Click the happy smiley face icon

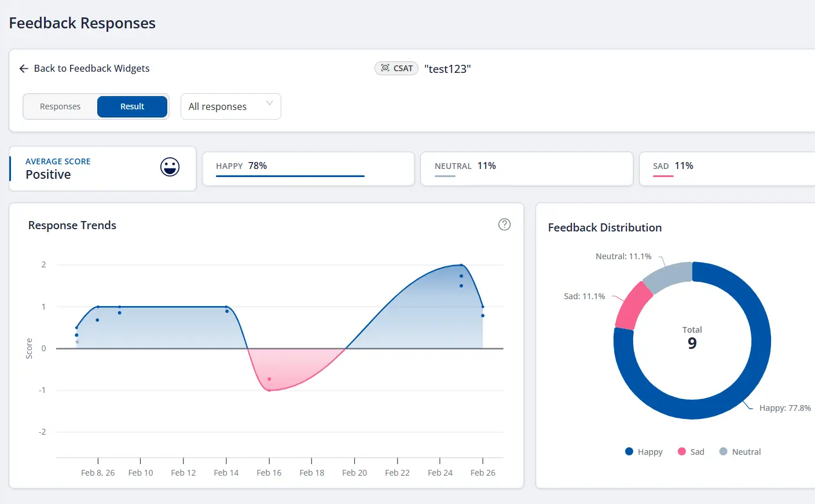click(x=170, y=167)
